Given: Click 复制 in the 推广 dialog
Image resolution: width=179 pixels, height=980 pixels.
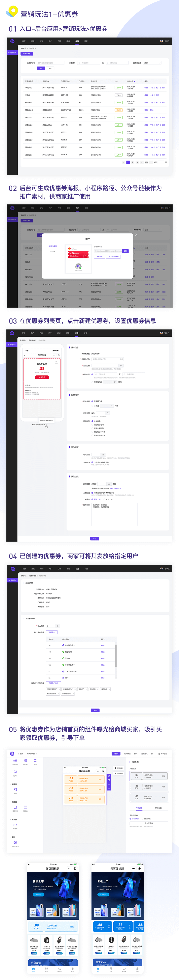Looking at the screenshot, I should 125,251.
